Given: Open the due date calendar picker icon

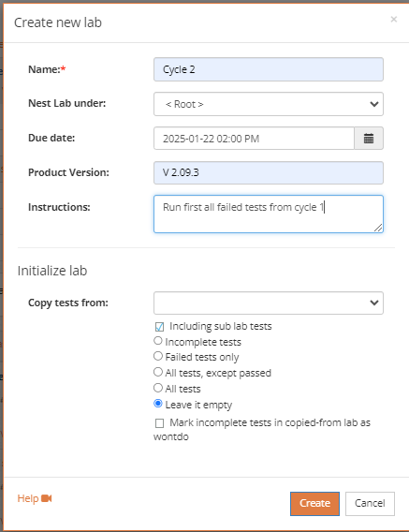Looking at the screenshot, I should point(369,139).
